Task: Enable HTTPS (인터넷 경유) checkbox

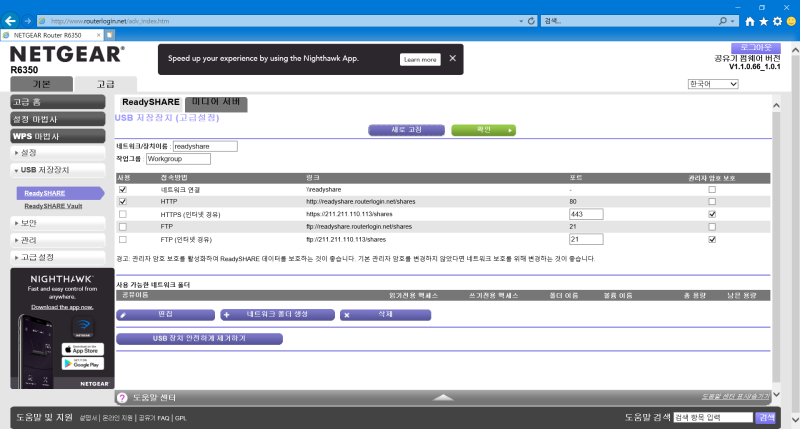Action: click(122, 214)
